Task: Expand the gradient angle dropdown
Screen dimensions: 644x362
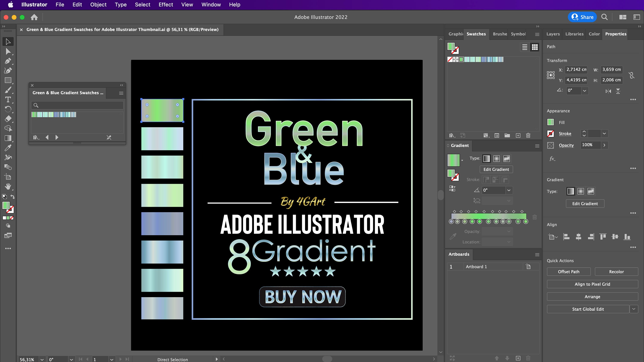Action: (509, 190)
